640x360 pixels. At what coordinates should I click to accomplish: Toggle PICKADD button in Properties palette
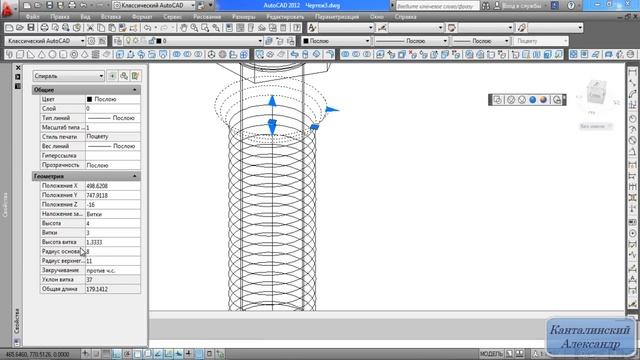112,76
